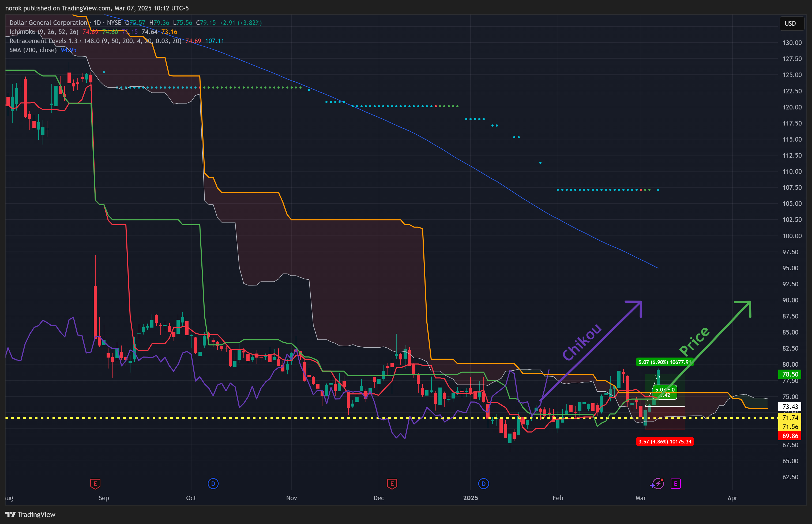Image resolution: width=812 pixels, height=524 pixels.
Task: Open the USD currency selector
Action: (x=792, y=24)
